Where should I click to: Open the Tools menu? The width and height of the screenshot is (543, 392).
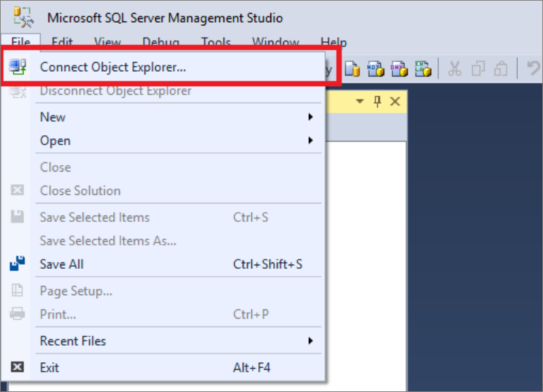click(x=216, y=43)
